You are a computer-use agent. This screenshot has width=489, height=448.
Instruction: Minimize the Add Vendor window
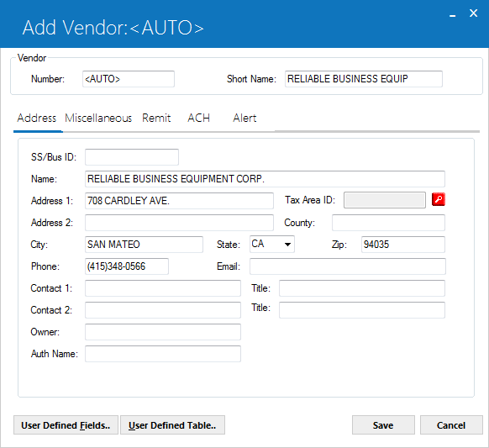point(453,14)
